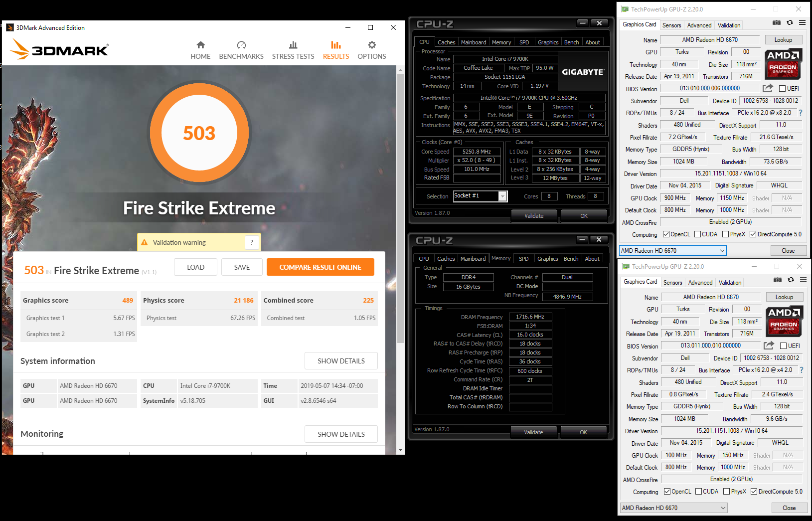Open the 3DMark BENCHMARKS section
The height and width of the screenshot is (521, 812).
(241, 50)
